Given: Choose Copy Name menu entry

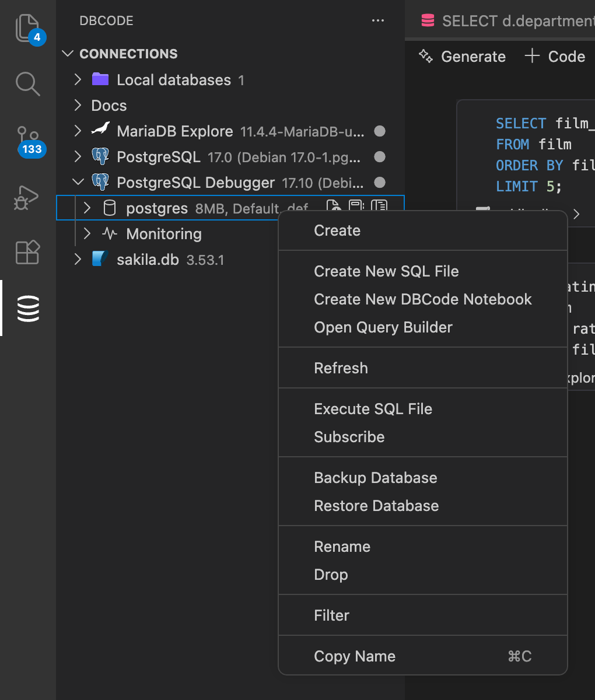Looking at the screenshot, I should click(423, 656).
